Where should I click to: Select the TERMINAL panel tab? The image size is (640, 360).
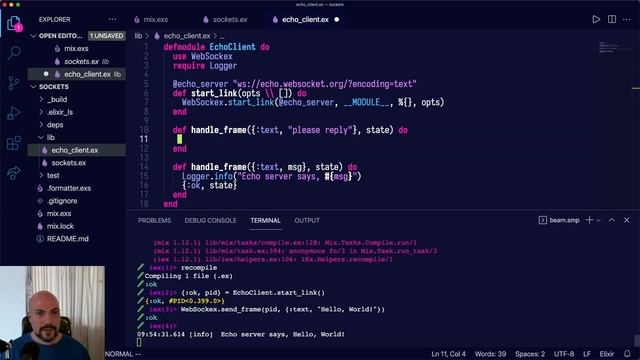pos(265,220)
